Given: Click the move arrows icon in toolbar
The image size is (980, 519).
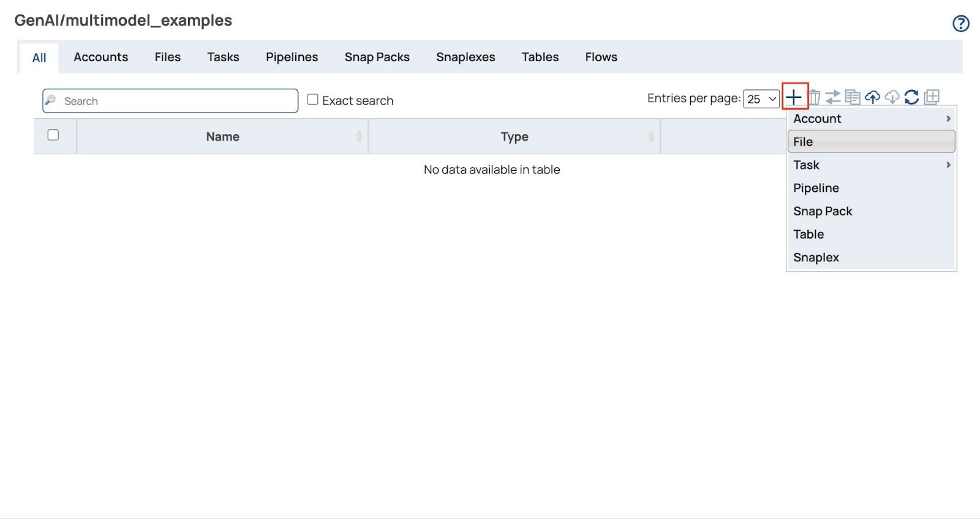Looking at the screenshot, I should pos(833,97).
